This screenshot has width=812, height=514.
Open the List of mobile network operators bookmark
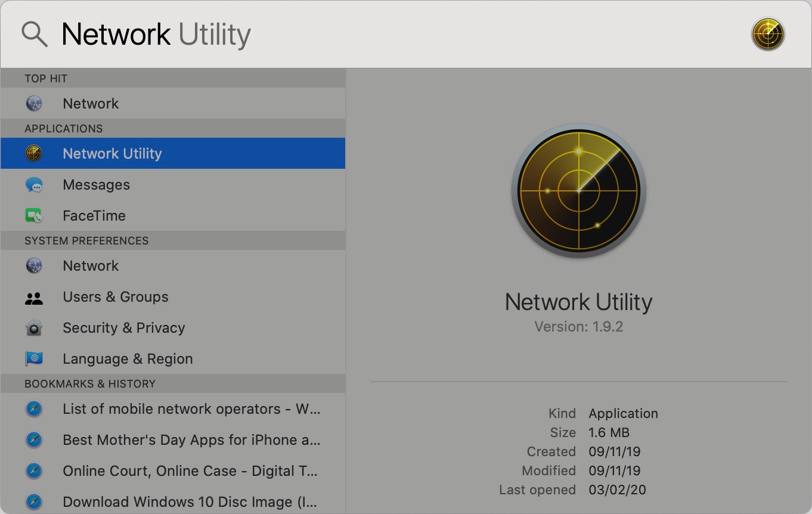coord(191,409)
